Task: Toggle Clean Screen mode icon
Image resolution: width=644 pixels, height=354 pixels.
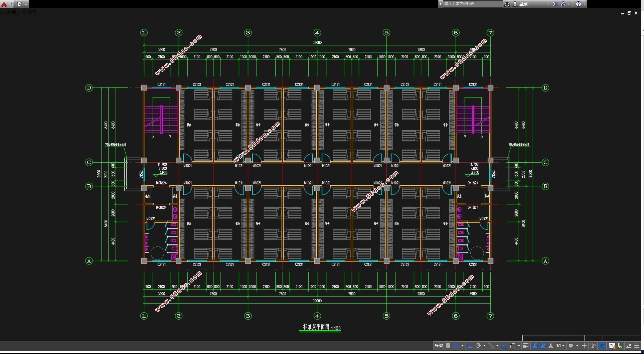Action: 629,346
